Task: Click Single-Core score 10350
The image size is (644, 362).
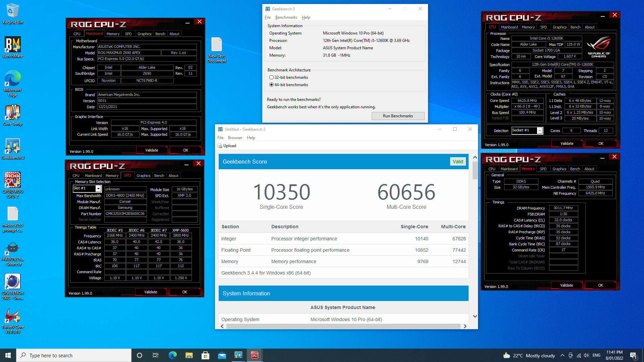Action: pyautogui.click(x=281, y=192)
